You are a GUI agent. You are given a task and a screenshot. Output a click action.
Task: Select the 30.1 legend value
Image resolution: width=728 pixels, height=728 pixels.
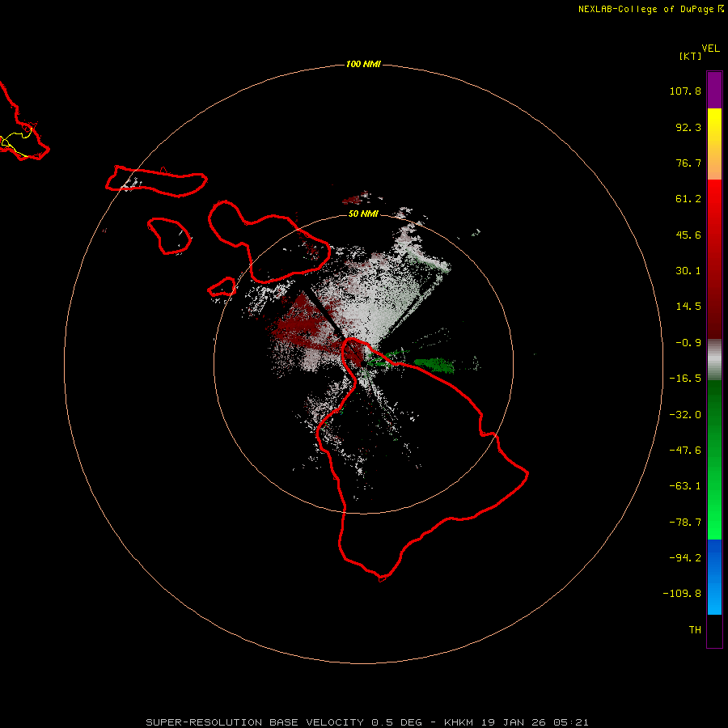coord(688,271)
